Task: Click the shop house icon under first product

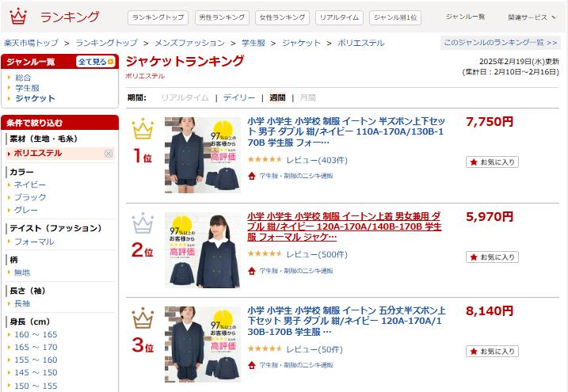Action: pos(252,176)
